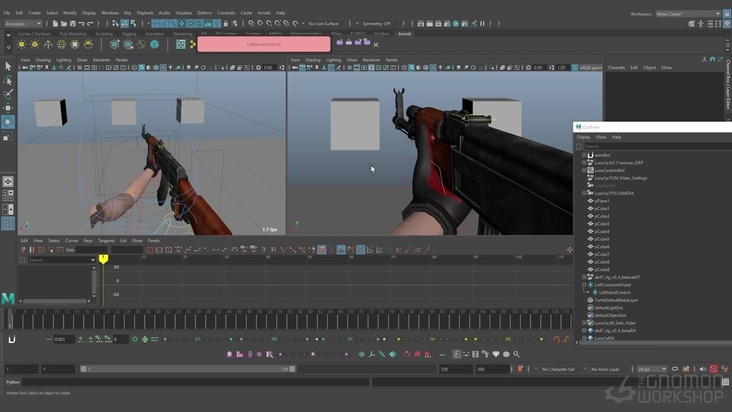Image resolution: width=732 pixels, height=412 pixels.
Task: Open the Symmetry Off dropdown
Action: click(374, 23)
